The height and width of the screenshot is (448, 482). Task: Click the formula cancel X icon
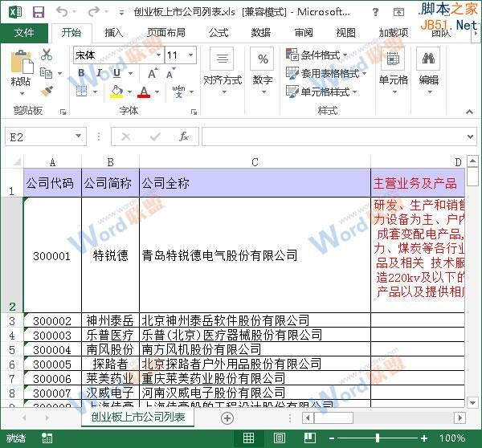coord(126,136)
